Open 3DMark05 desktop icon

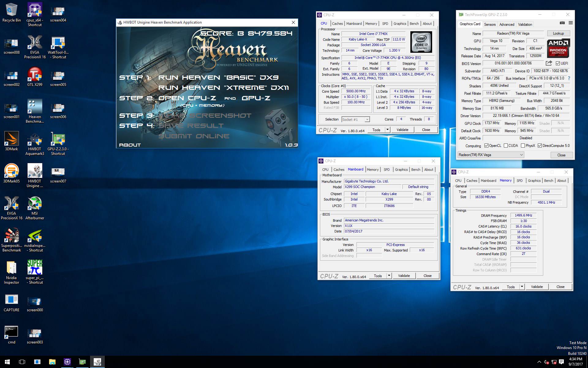[x=12, y=173]
